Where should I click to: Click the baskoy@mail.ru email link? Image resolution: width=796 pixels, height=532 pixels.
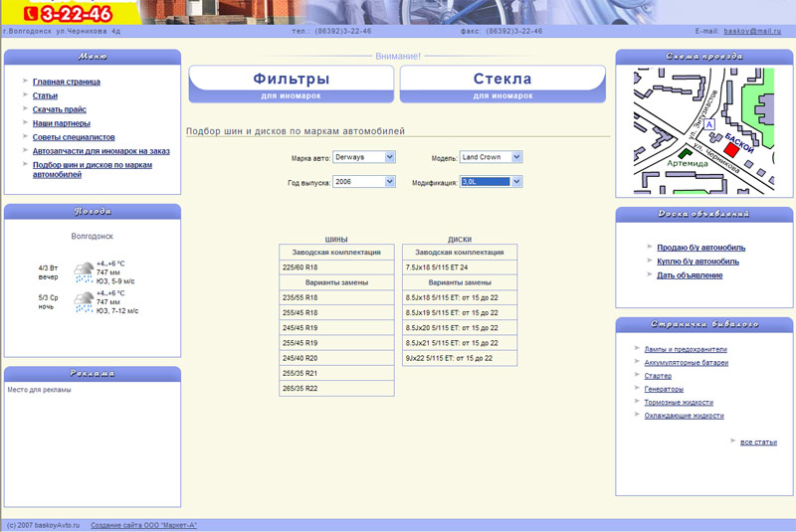(752, 31)
